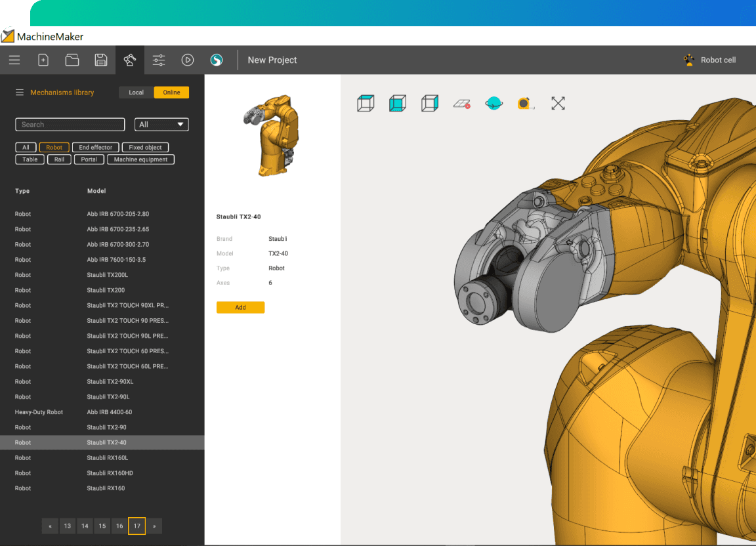Go to page 14 of library

point(85,526)
